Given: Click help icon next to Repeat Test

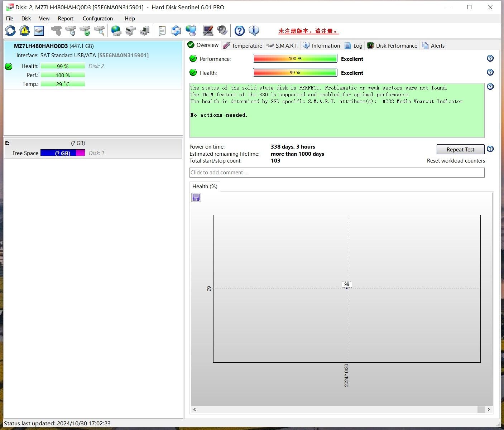Looking at the screenshot, I should point(490,149).
